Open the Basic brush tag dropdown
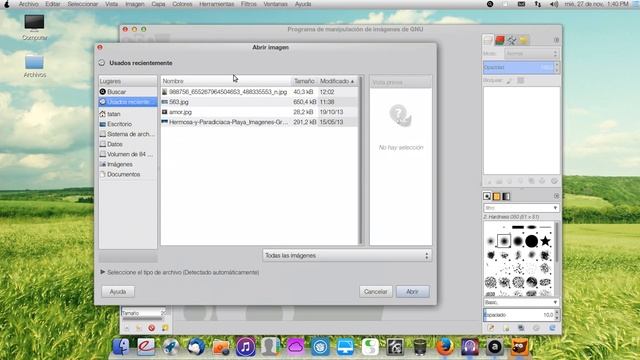 [521, 302]
